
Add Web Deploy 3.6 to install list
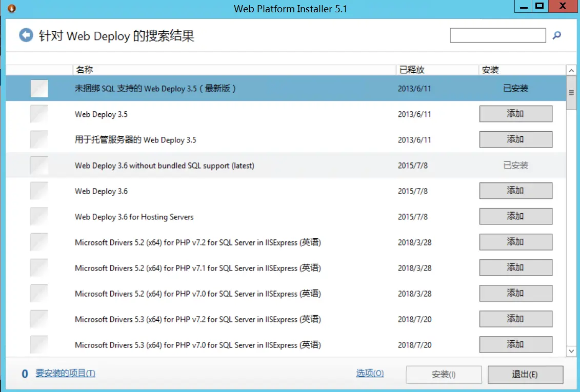[x=515, y=191]
